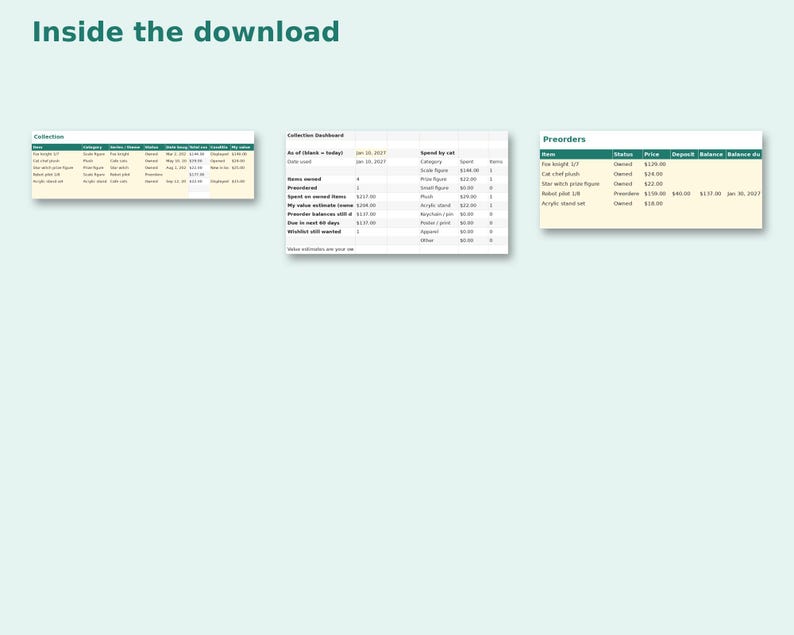Select 'Robot pilot 1/8' in Collection table

pyautogui.click(x=47, y=174)
